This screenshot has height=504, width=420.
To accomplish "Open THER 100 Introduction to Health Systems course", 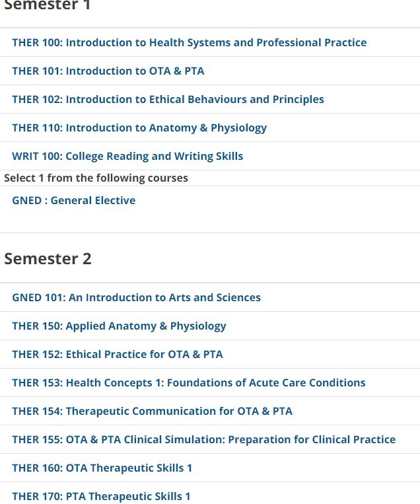I will (x=190, y=42).
